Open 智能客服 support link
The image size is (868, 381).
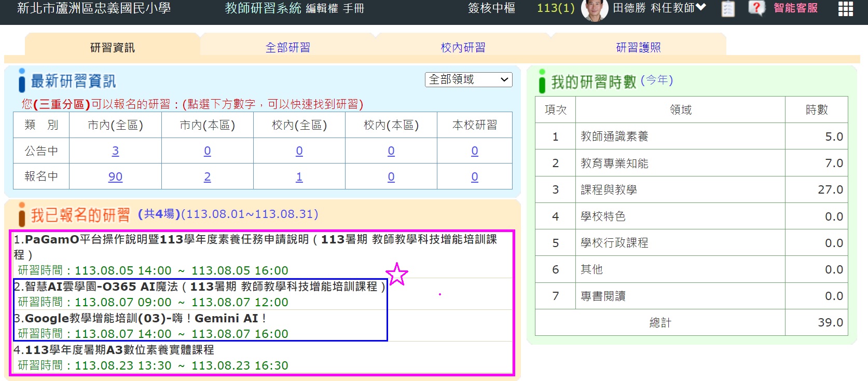(795, 8)
